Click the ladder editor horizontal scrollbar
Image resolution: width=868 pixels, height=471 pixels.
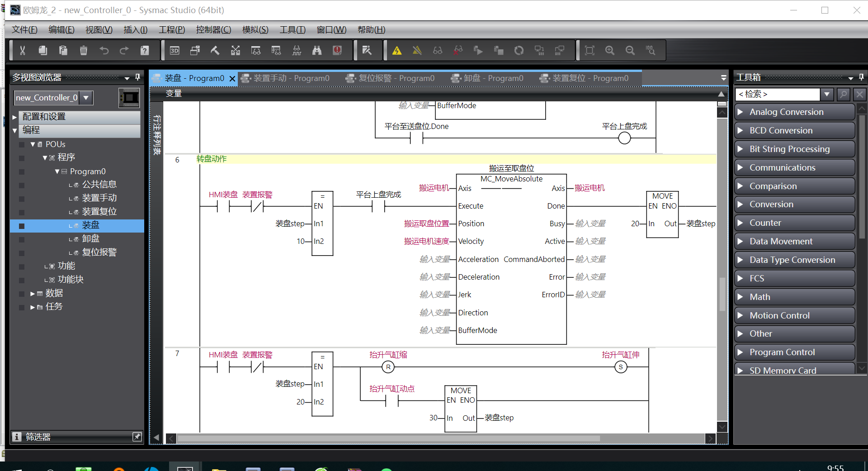click(x=389, y=438)
